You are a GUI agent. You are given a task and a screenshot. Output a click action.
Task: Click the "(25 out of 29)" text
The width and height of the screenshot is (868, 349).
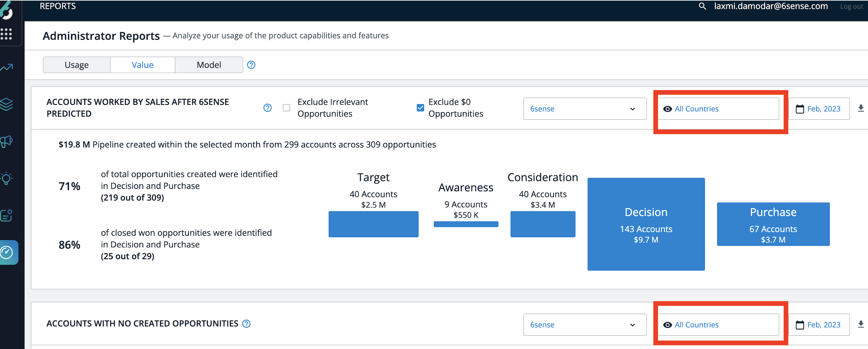tap(127, 256)
